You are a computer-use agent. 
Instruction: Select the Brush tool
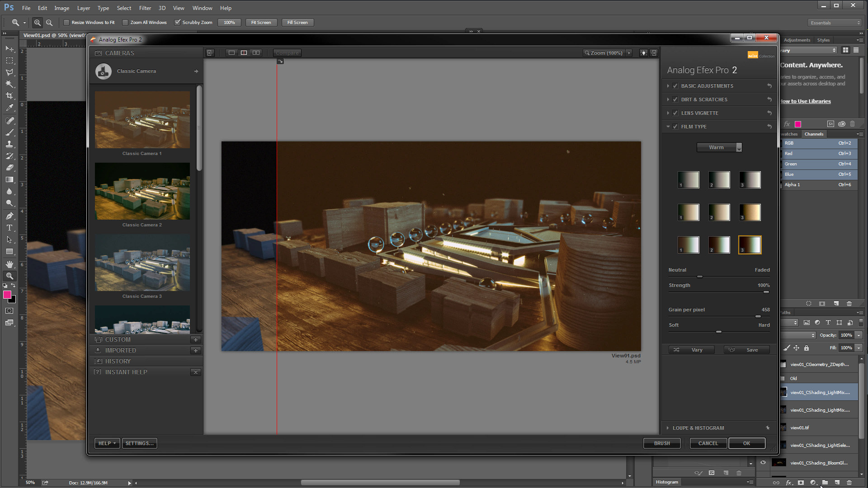point(9,132)
